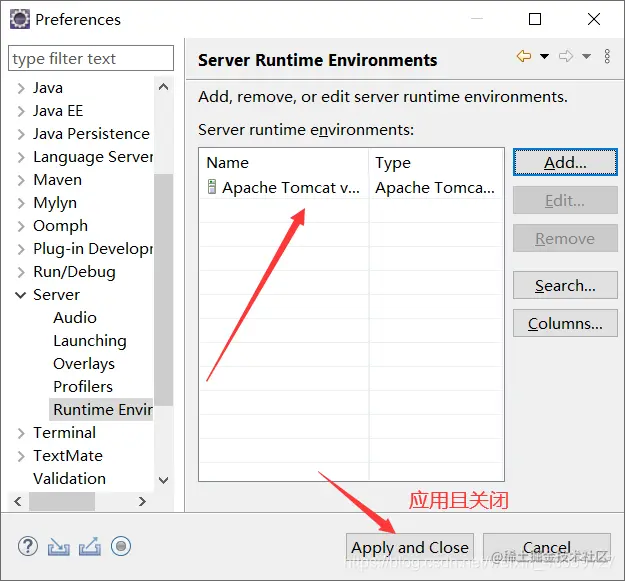Click the Type column header
The image size is (625, 581).
[x=436, y=163]
